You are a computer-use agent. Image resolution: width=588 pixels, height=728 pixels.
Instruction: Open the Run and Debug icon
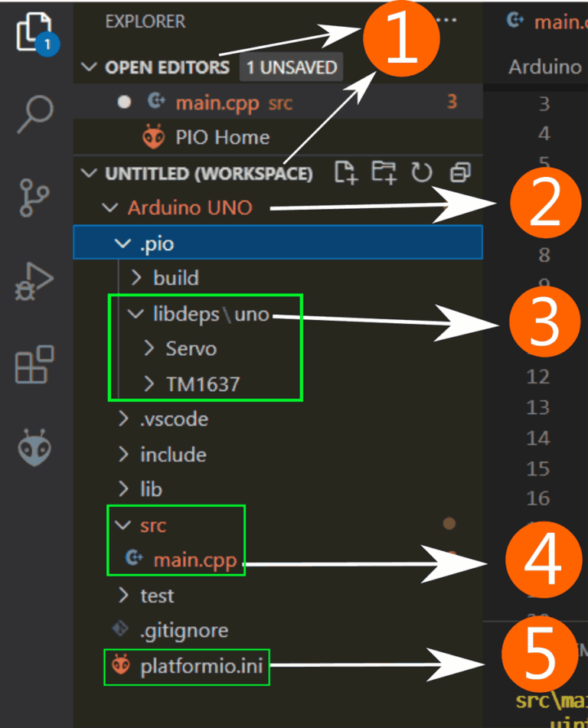tap(34, 282)
